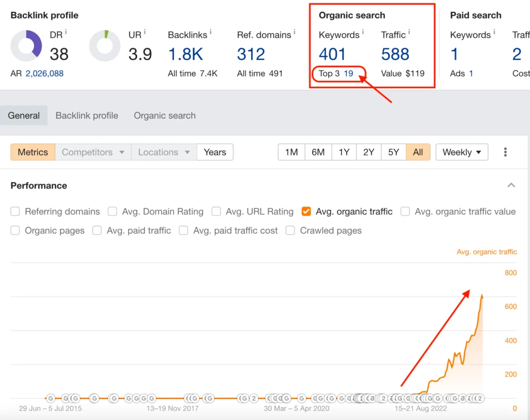Image resolution: width=530 pixels, height=420 pixels.
Task: Click the DR info icon
Action: tap(66, 32)
